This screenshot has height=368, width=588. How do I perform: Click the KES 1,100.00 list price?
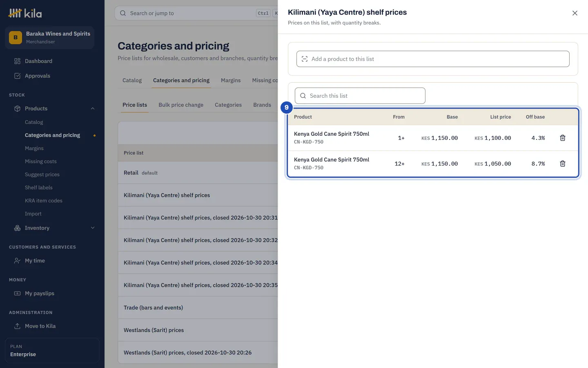[492, 138]
